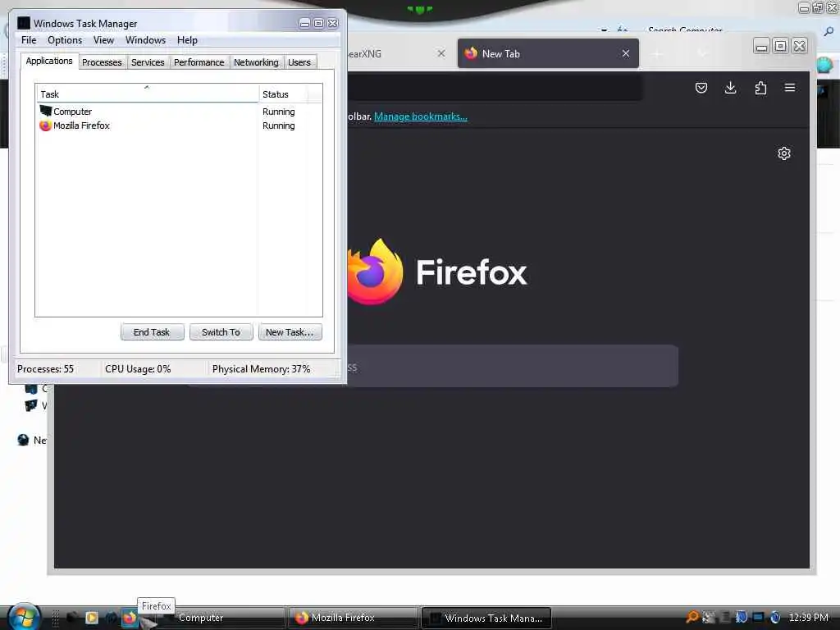Viewport: 840px width, 630px height.
Task: Open the File menu in Task Manager
Action: [29, 40]
